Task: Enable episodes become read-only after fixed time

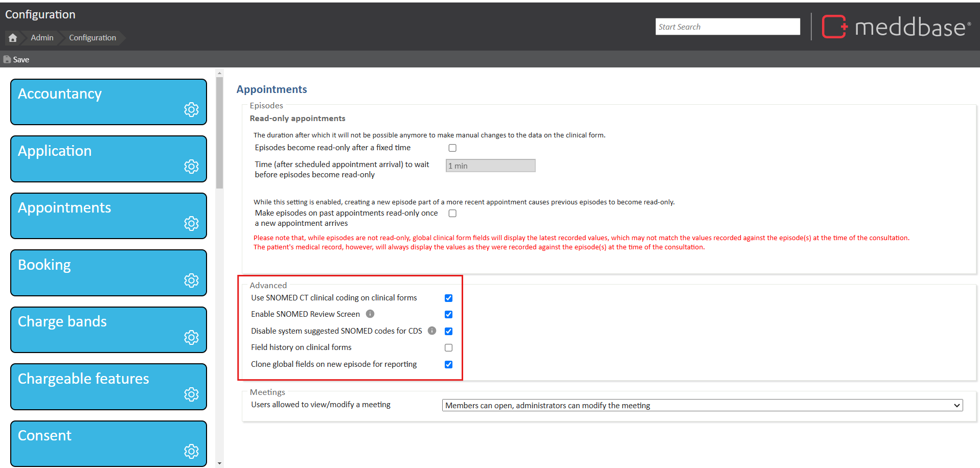Action: [452, 148]
